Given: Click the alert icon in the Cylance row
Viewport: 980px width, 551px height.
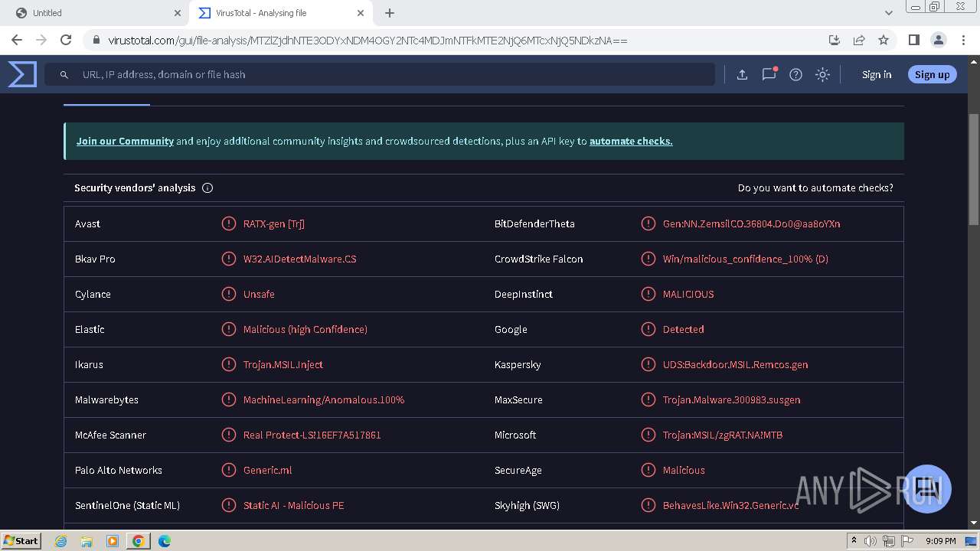Looking at the screenshot, I should coord(228,294).
